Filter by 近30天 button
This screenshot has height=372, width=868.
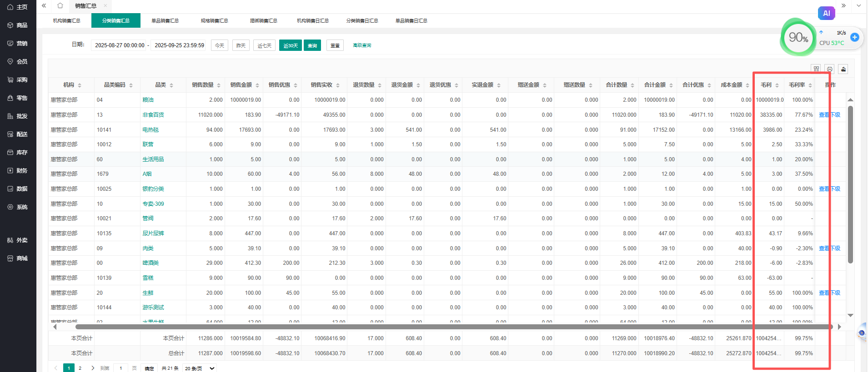[x=291, y=45]
